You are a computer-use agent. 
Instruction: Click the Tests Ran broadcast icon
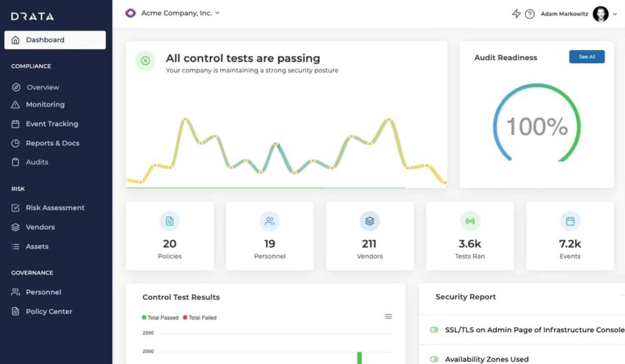(x=470, y=221)
